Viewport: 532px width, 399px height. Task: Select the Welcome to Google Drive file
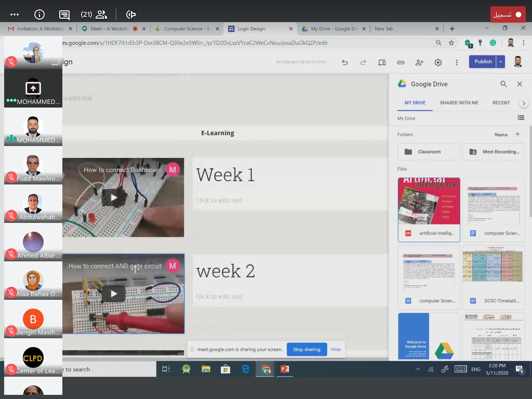[429, 337]
